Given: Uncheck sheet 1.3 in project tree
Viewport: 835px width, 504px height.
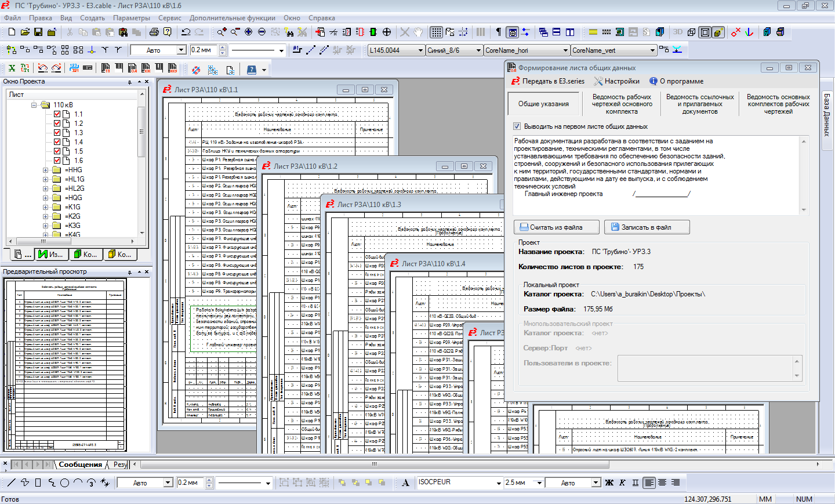Looking at the screenshot, I should (x=57, y=133).
